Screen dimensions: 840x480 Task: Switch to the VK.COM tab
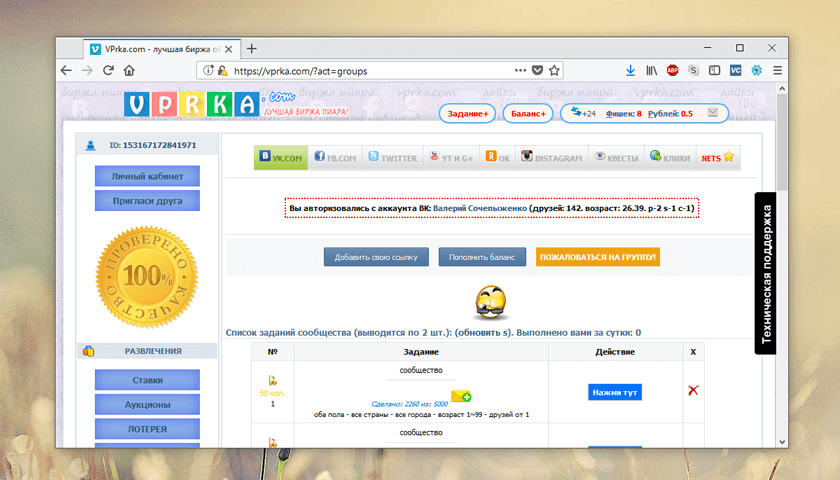(x=281, y=158)
